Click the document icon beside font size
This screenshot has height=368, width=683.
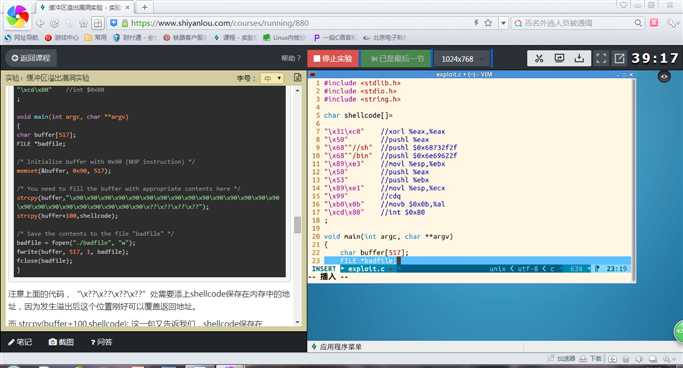click(298, 78)
